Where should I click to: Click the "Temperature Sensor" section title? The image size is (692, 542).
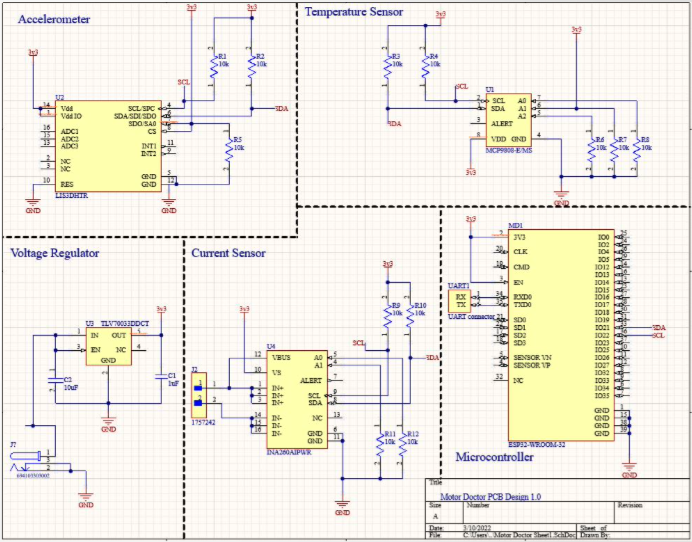tap(354, 12)
